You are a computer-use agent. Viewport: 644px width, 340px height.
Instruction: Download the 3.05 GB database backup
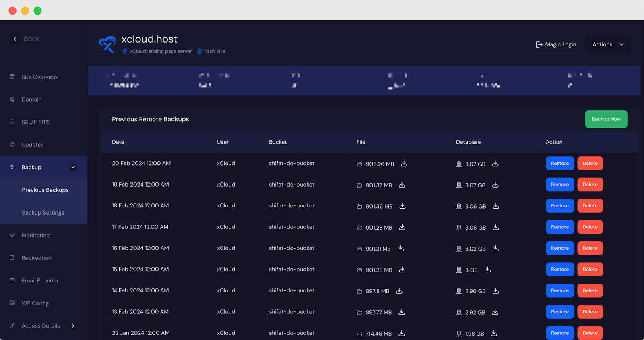[x=496, y=227]
